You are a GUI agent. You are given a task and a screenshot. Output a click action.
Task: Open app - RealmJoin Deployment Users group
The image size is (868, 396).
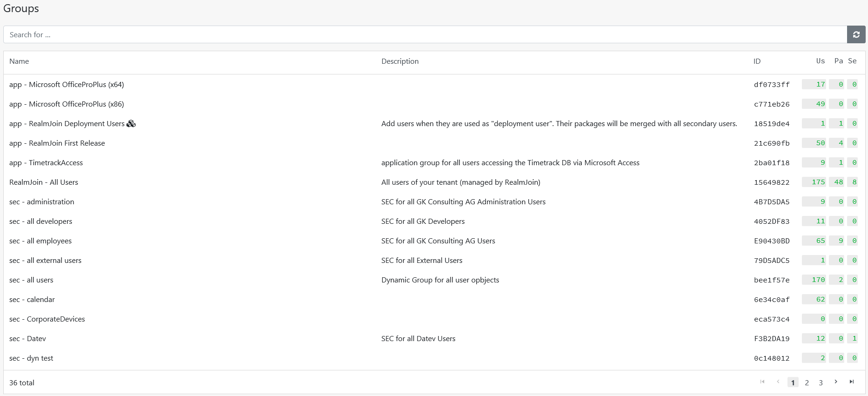67,124
